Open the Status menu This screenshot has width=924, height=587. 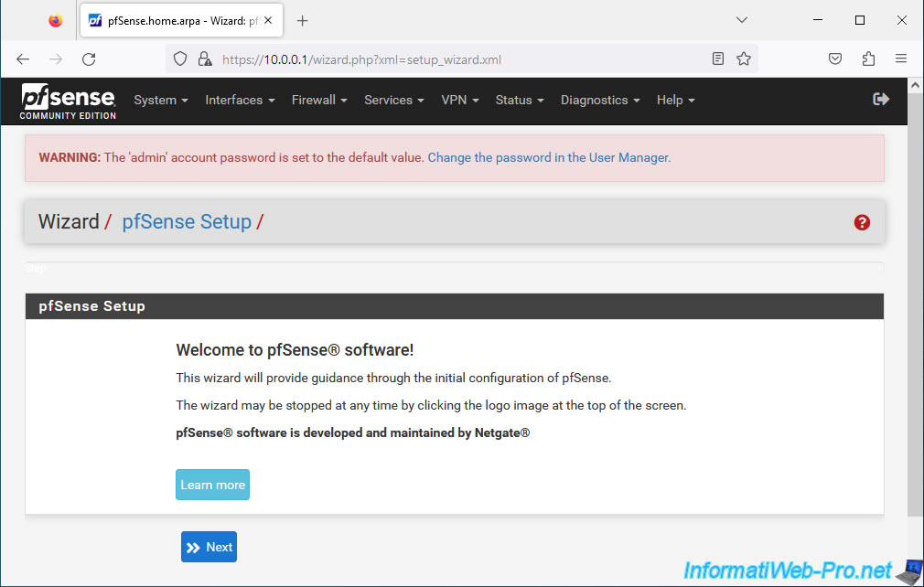pyautogui.click(x=520, y=100)
